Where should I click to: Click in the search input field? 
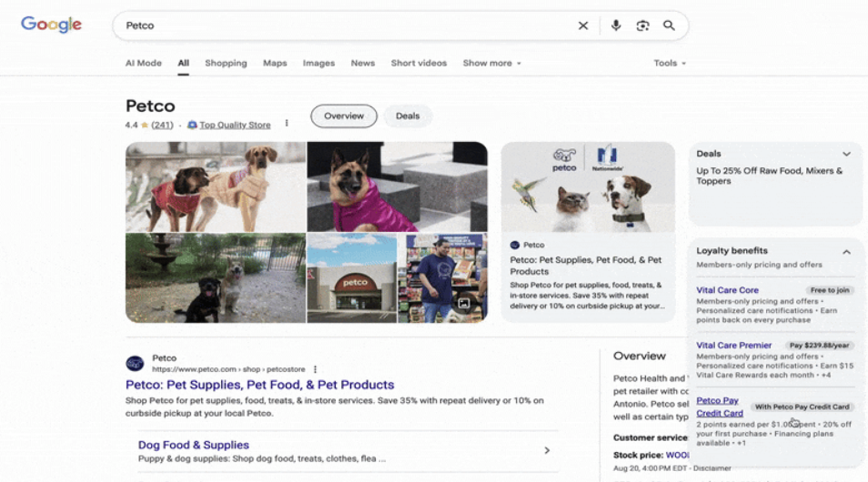click(x=346, y=25)
